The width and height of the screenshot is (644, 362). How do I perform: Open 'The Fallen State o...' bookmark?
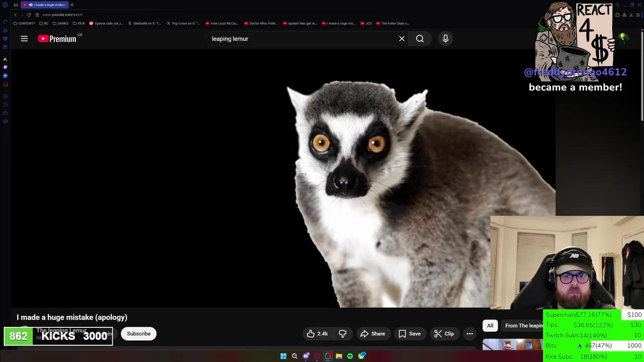(x=393, y=23)
